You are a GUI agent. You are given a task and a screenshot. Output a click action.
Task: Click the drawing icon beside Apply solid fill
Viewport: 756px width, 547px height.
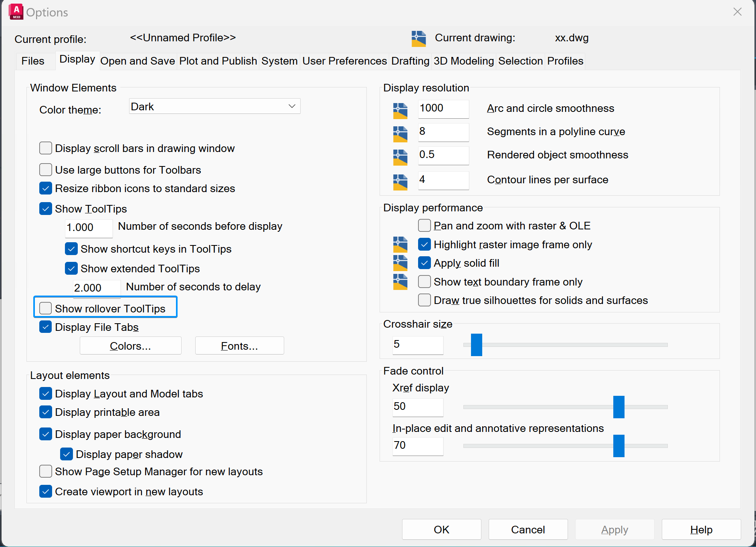click(x=400, y=263)
